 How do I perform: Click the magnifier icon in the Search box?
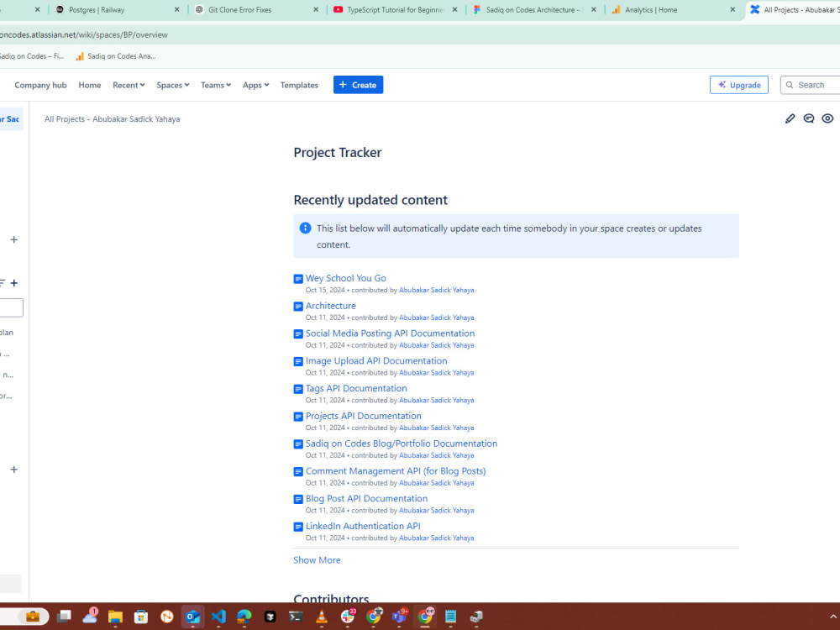(x=789, y=85)
